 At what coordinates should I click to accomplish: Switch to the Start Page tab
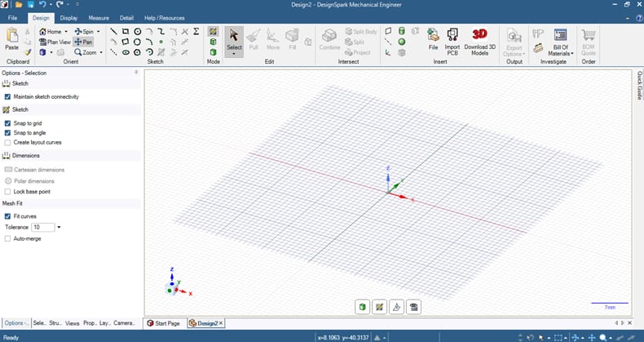pyautogui.click(x=165, y=323)
